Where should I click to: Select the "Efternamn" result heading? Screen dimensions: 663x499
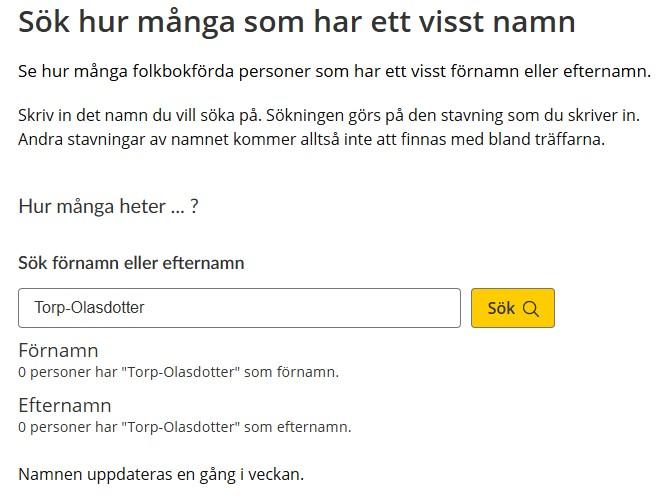pyautogui.click(x=64, y=405)
